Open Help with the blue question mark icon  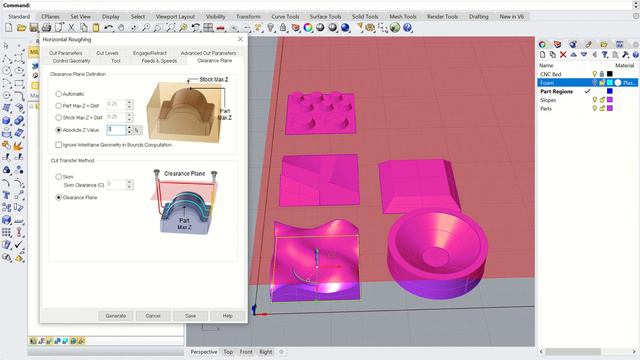[x=407, y=27]
